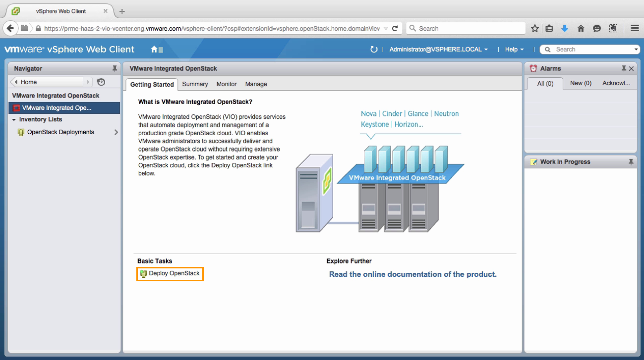The width and height of the screenshot is (644, 360).
Task: Click the browser back arrow button
Action: pyautogui.click(x=10, y=28)
